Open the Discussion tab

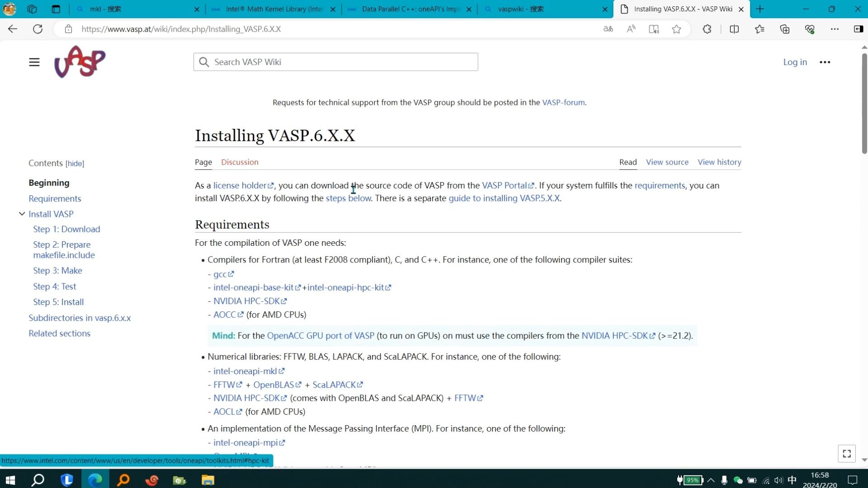[240, 162]
